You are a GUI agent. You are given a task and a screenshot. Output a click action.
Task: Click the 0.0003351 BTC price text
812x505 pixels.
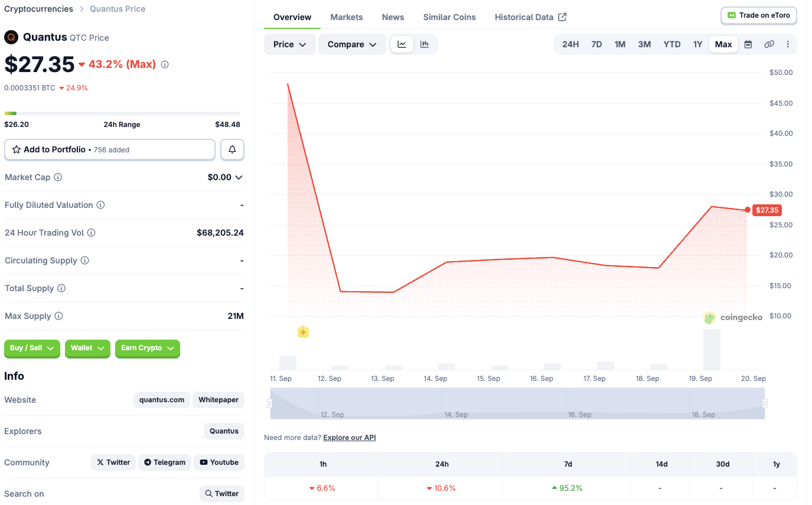[30, 88]
